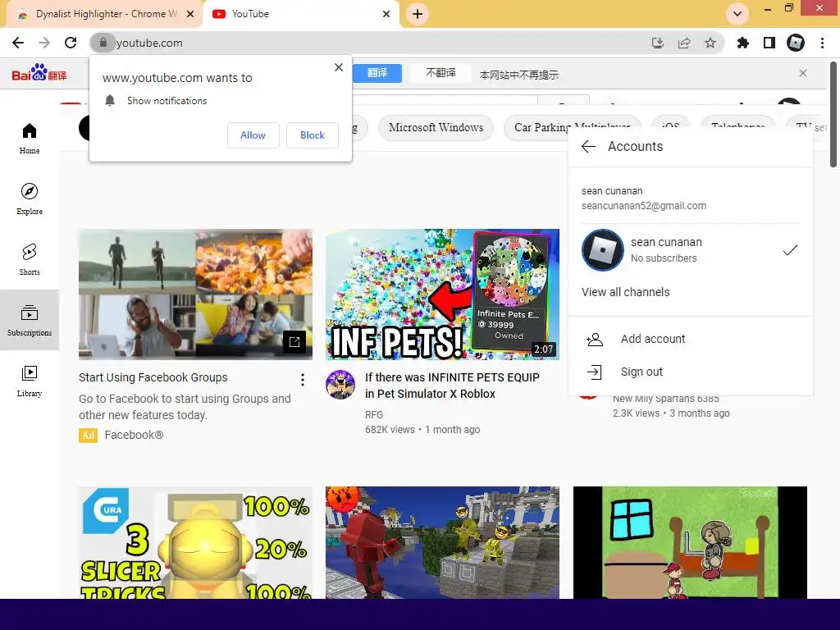Open the Chrome three-dot menu

tap(822, 43)
